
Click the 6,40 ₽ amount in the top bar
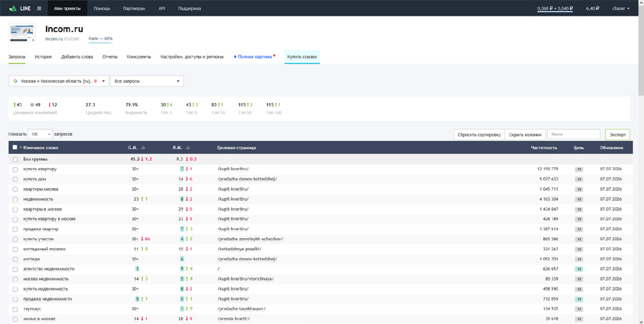point(592,8)
